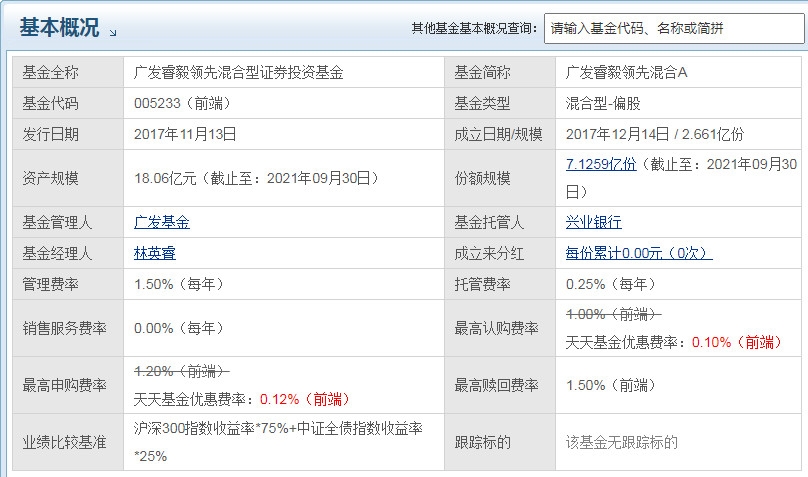Click the 基金管理人 row label
Viewport: 808px width, 477px height.
pos(57,222)
